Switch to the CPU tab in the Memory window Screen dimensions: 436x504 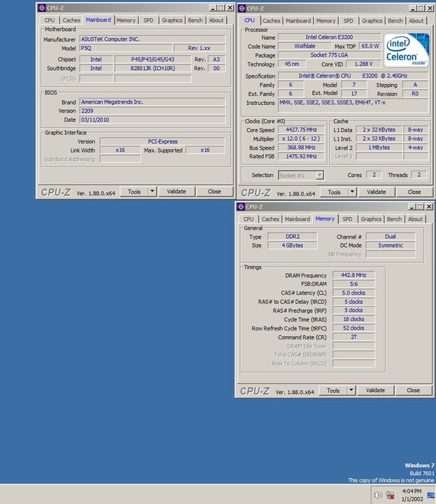pos(248,219)
